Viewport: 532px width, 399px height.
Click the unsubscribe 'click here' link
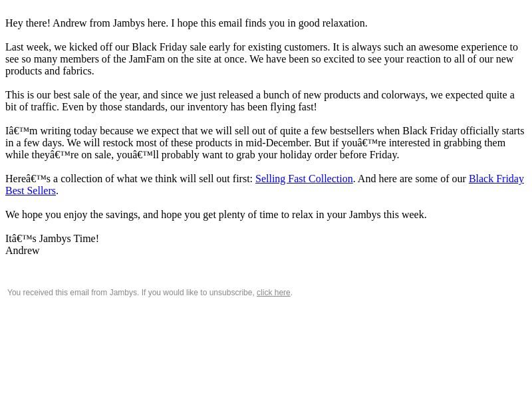coord(273,293)
